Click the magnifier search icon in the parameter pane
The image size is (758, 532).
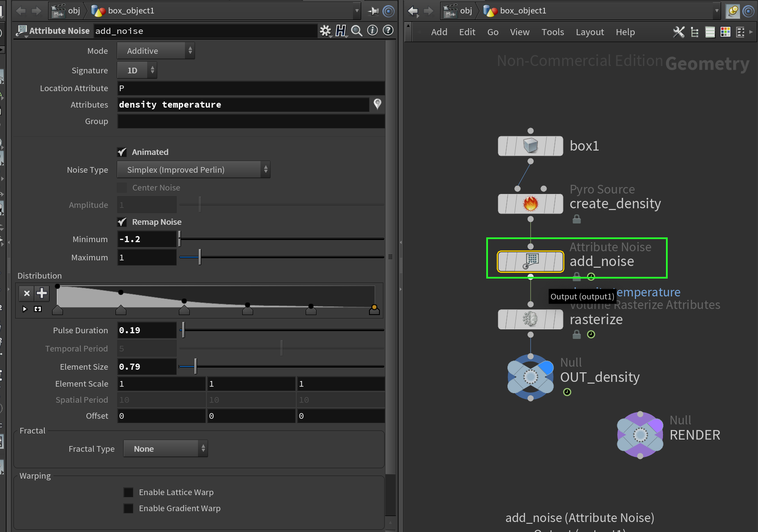(356, 31)
